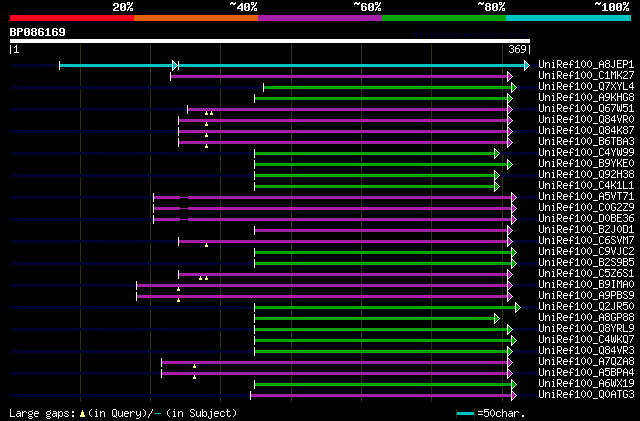Viewport: 640px width, 421px height.
Task: Click the UniRef100_A6WX19 label
Action: tap(586, 384)
